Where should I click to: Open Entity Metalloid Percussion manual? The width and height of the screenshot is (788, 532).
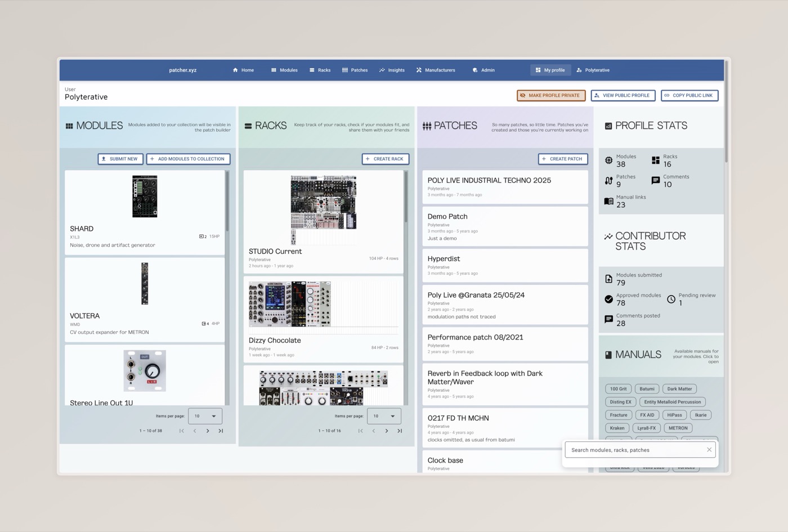pyautogui.click(x=672, y=402)
